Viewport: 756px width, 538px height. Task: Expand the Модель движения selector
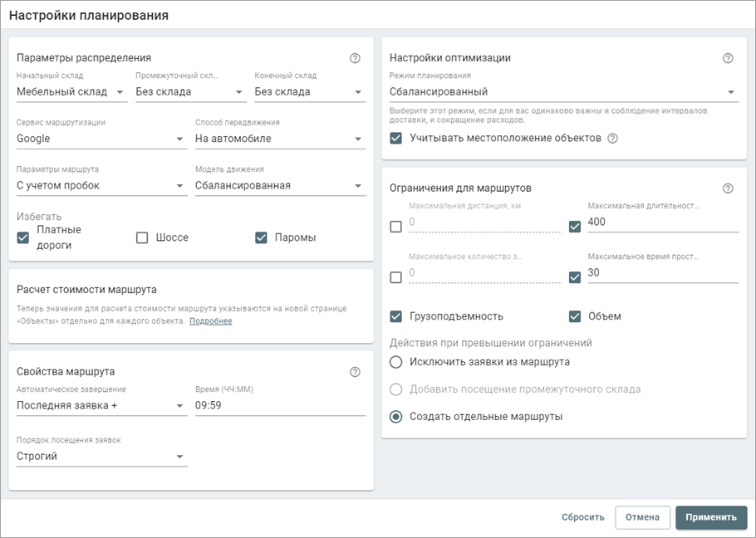click(279, 185)
